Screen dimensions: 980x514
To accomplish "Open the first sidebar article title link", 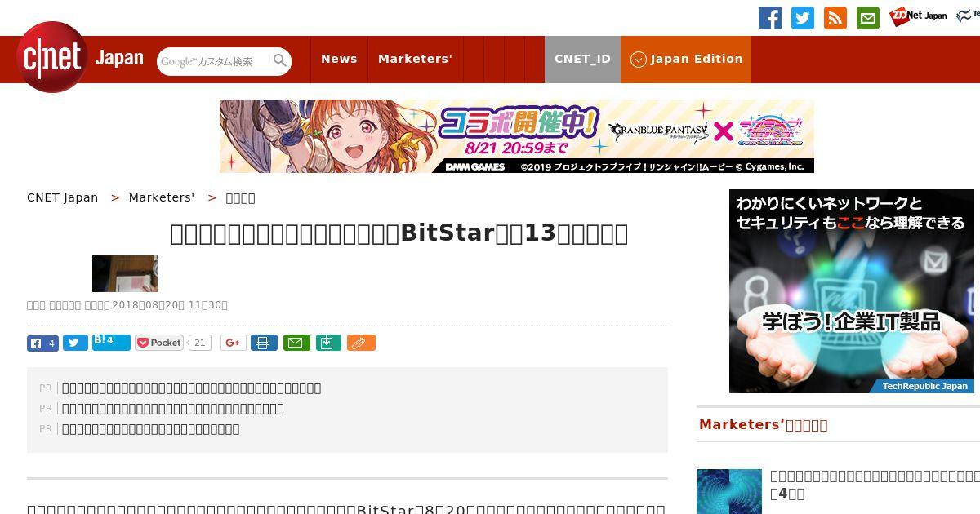I will [x=875, y=485].
